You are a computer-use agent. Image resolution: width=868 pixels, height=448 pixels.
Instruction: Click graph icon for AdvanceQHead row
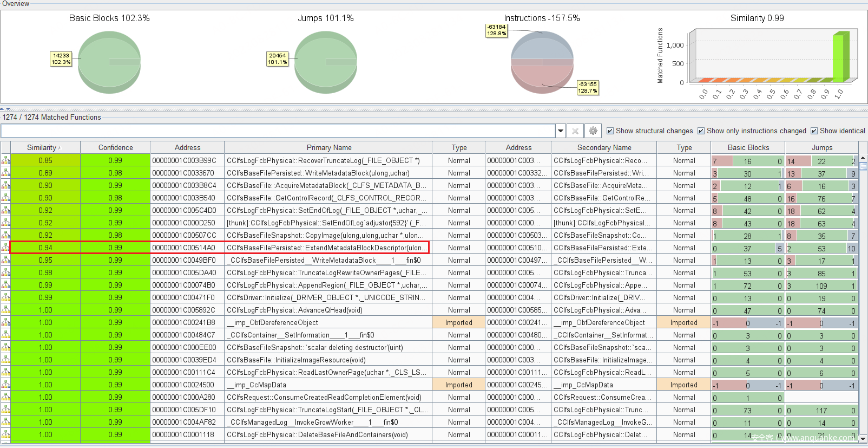pyautogui.click(x=5, y=310)
